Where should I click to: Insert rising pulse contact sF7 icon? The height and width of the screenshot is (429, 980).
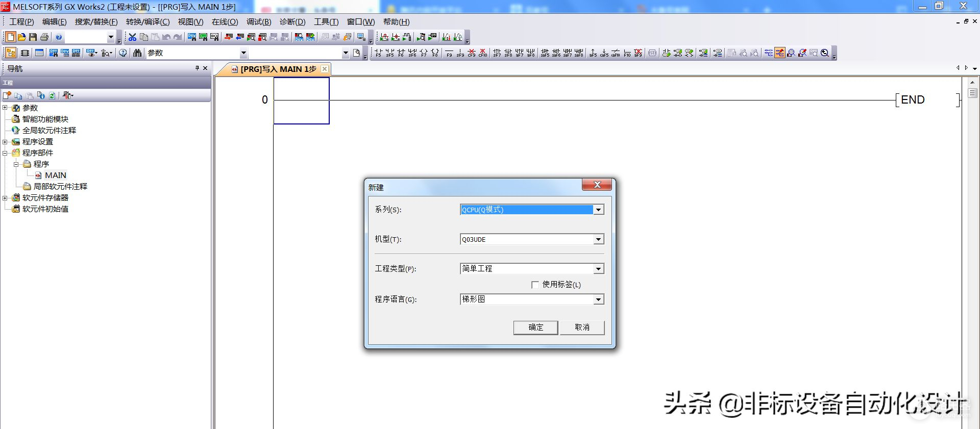pos(497,53)
